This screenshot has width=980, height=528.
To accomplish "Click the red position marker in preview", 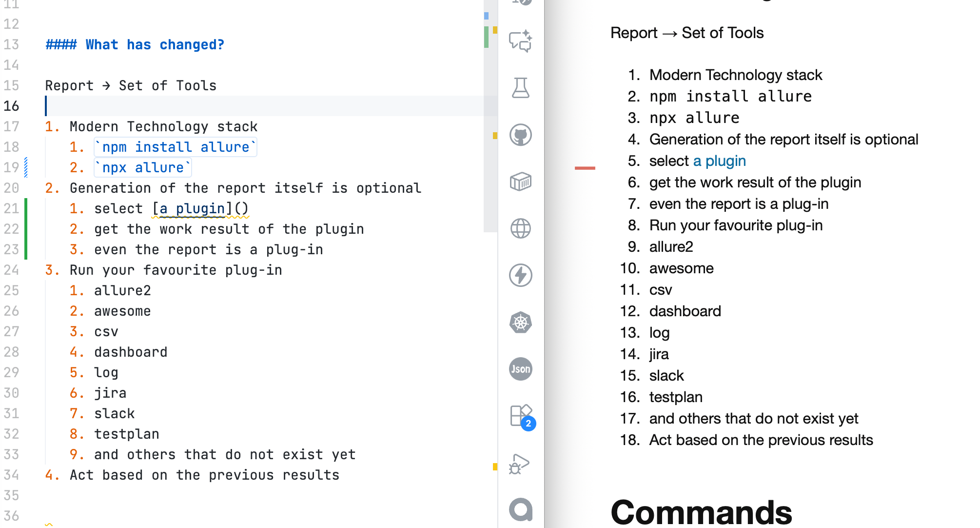I will [x=585, y=168].
